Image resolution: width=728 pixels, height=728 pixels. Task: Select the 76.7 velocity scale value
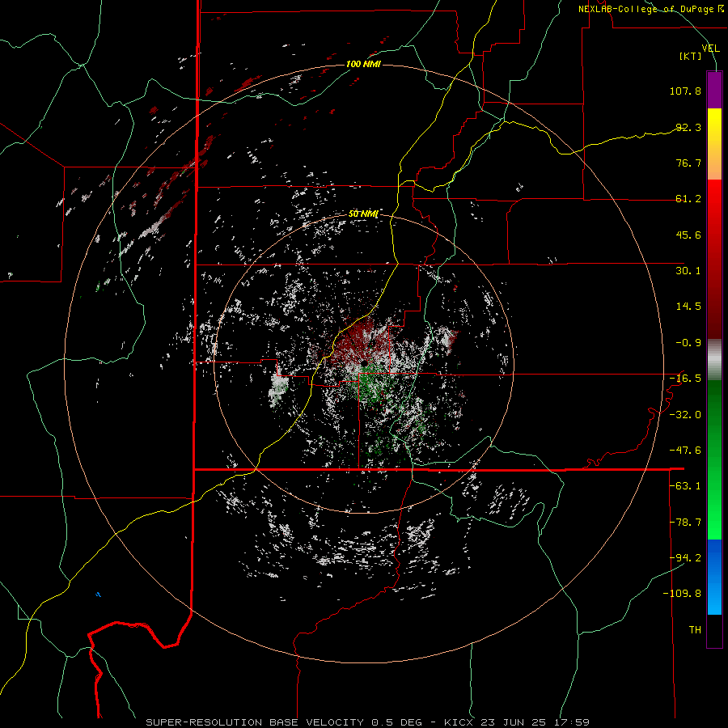(x=688, y=163)
